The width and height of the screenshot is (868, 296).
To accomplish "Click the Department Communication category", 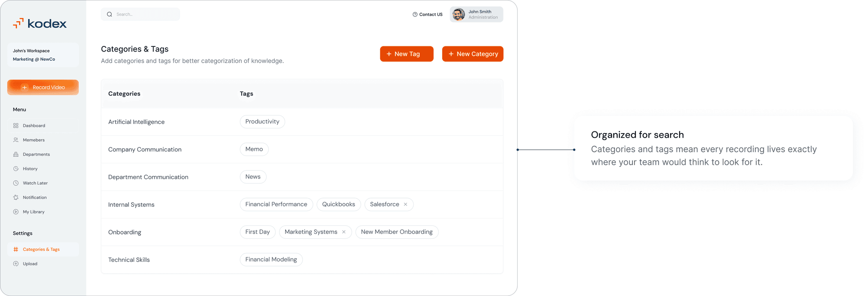I will 148,177.
